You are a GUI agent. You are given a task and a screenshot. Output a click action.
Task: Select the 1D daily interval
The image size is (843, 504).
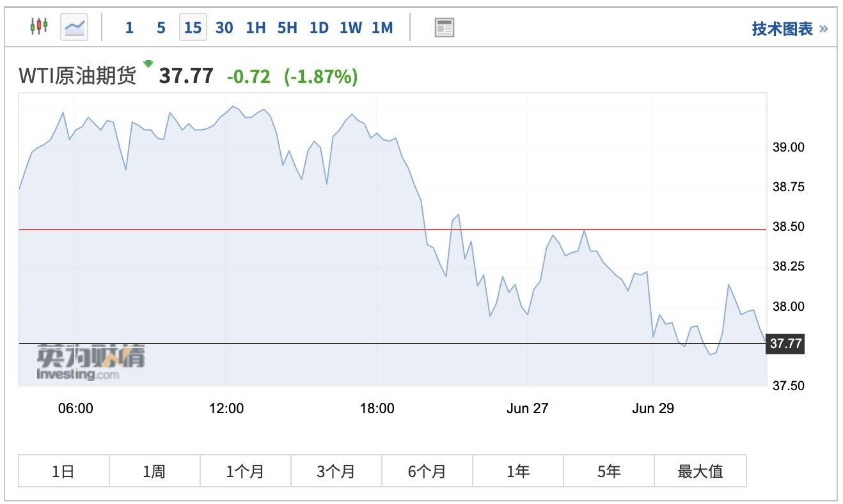pyautogui.click(x=319, y=28)
